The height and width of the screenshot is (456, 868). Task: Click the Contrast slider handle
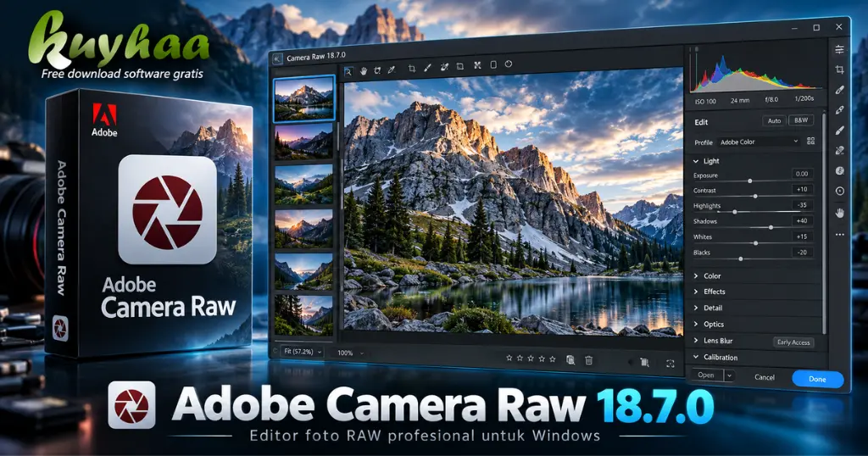pyautogui.click(x=755, y=196)
